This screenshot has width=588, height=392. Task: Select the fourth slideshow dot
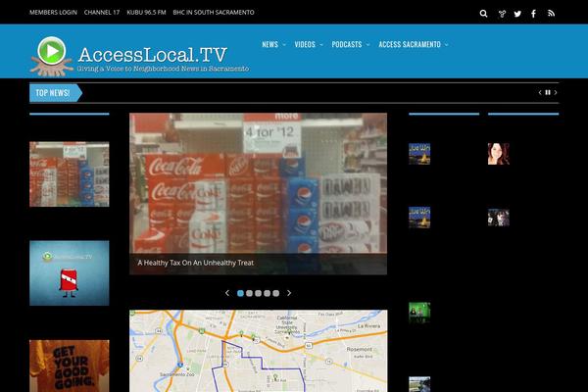(267, 293)
